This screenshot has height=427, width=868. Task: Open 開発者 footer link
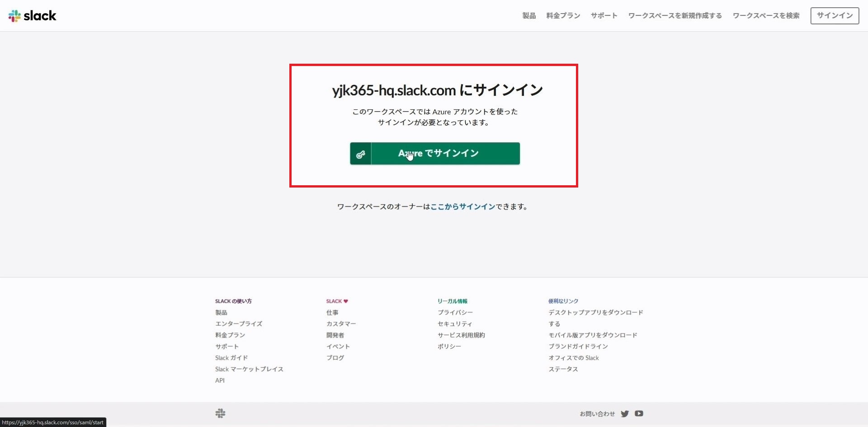click(335, 335)
